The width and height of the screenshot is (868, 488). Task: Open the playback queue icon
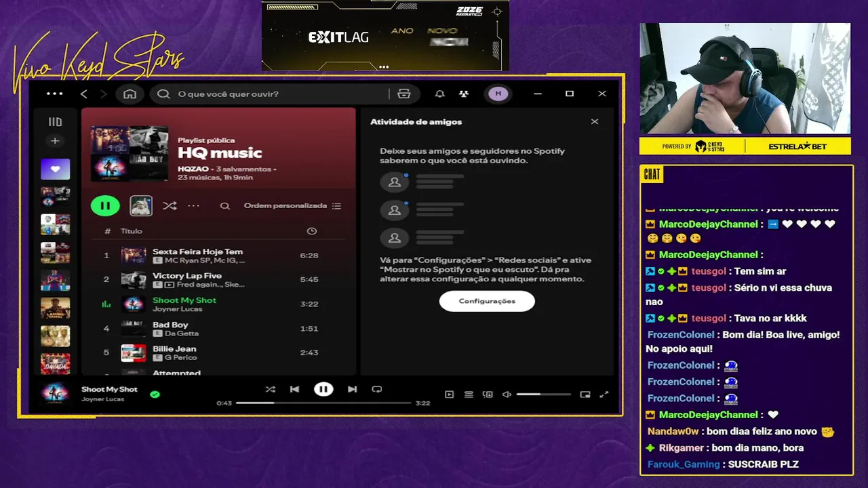(469, 394)
